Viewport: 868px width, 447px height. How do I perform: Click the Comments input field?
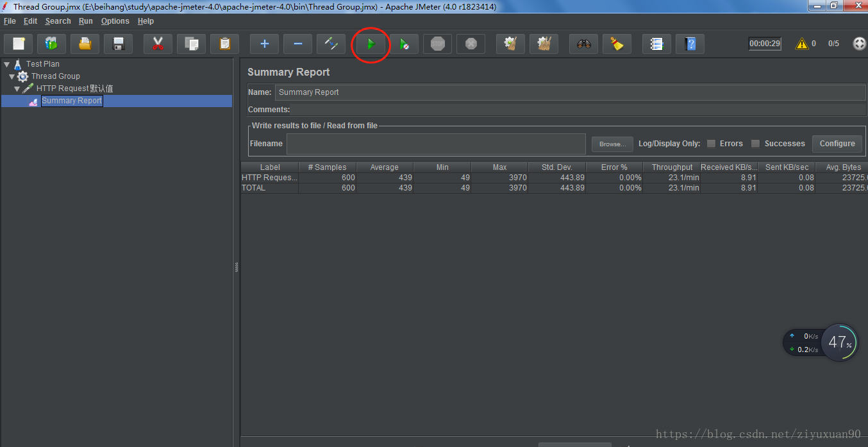(578, 110)
